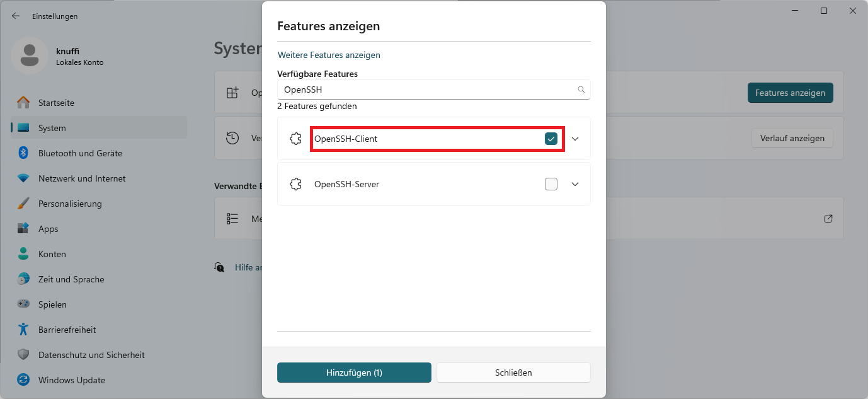Close the dialog with Schließen
868x399 pixels.
pyautogui.click(x=513, y=372)
